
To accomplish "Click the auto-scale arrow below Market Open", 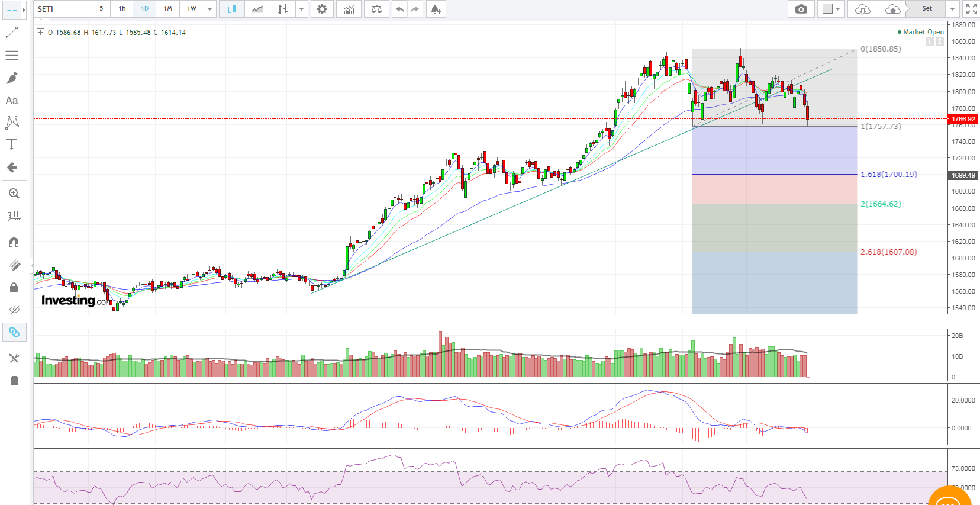I will click(939, 41).
